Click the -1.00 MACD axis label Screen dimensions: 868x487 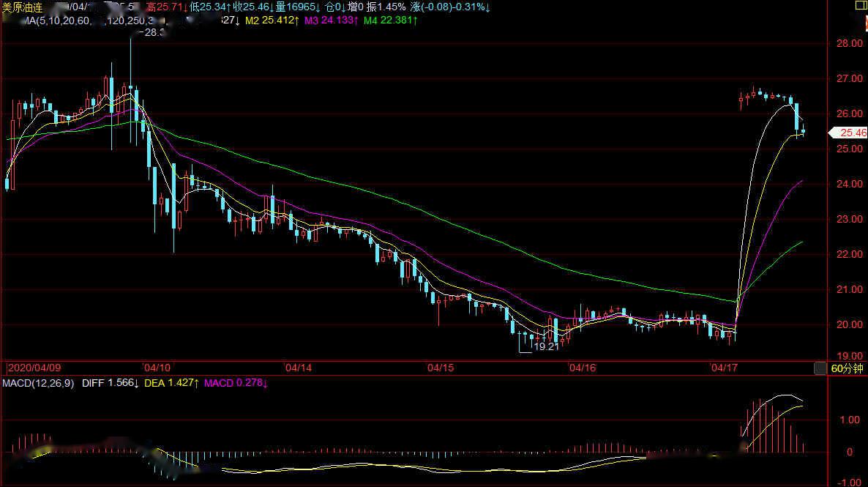click(849, 483)
